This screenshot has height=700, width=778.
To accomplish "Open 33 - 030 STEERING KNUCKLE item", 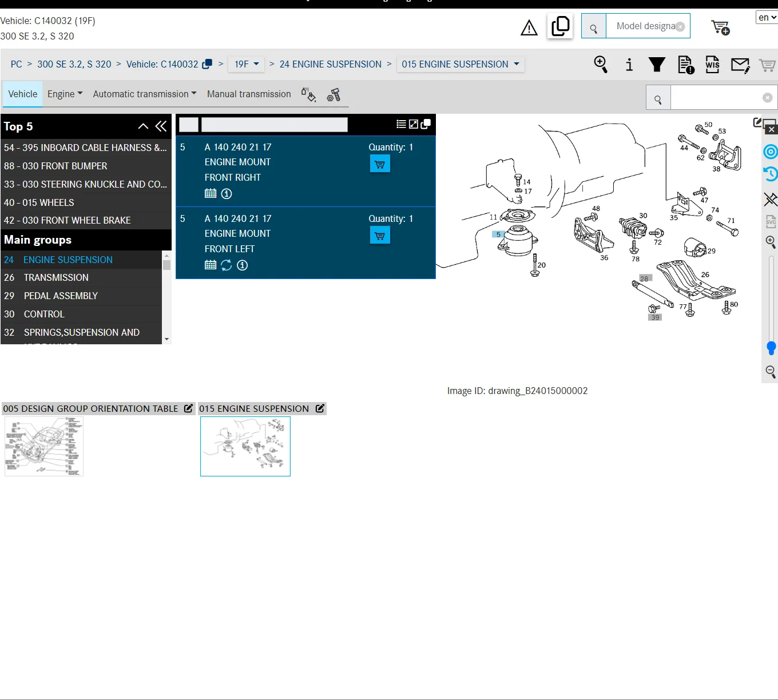I will 86,184.
